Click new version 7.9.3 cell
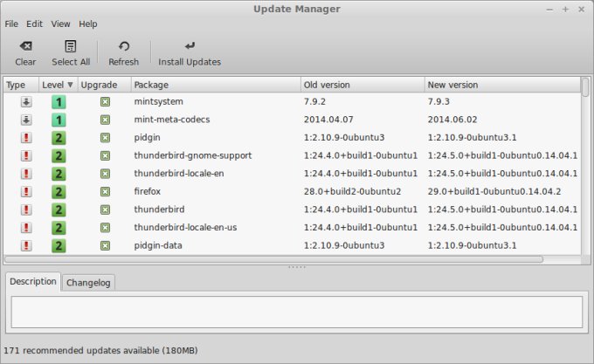The height and width of the screenshot is (364, 594). click(x=439, y=101)
